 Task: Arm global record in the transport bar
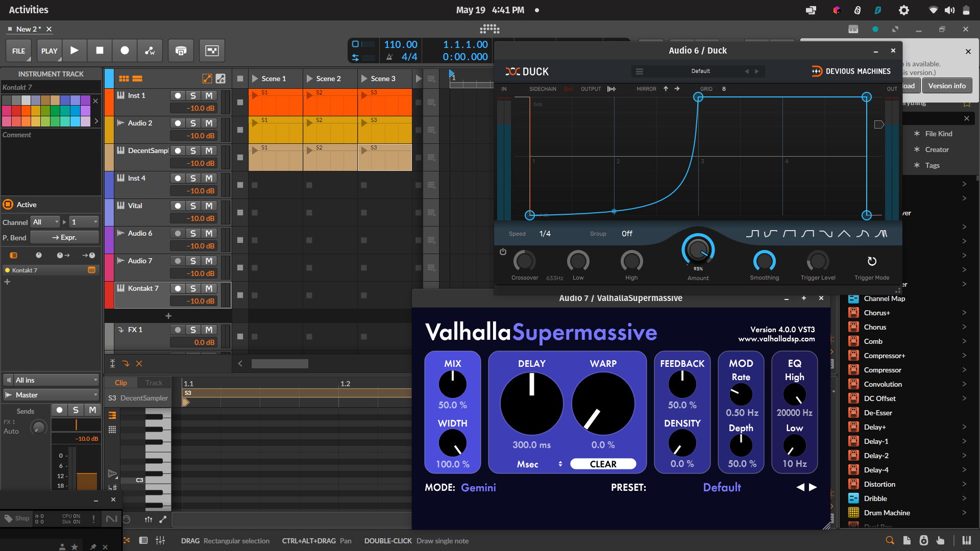pyautogui.click(x=125, y=51)
